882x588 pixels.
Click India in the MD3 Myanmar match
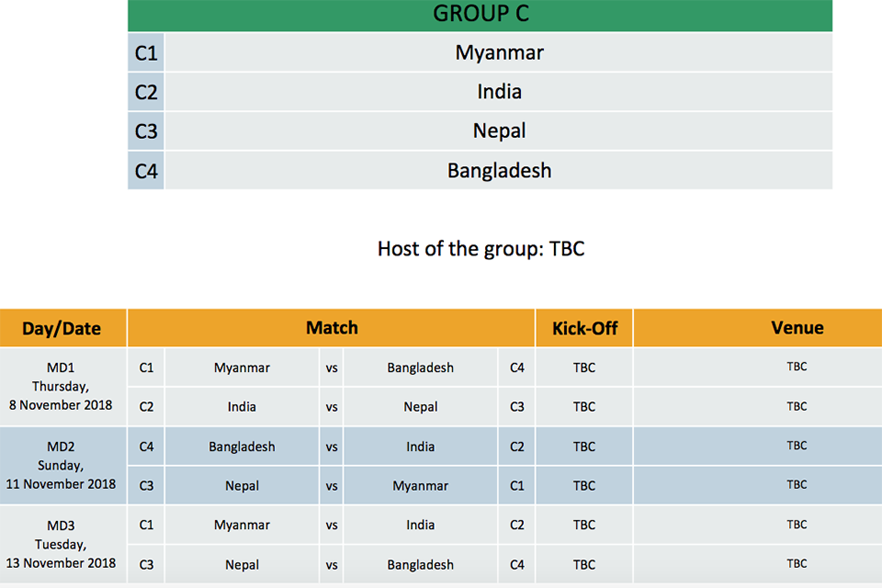(420, 525)
